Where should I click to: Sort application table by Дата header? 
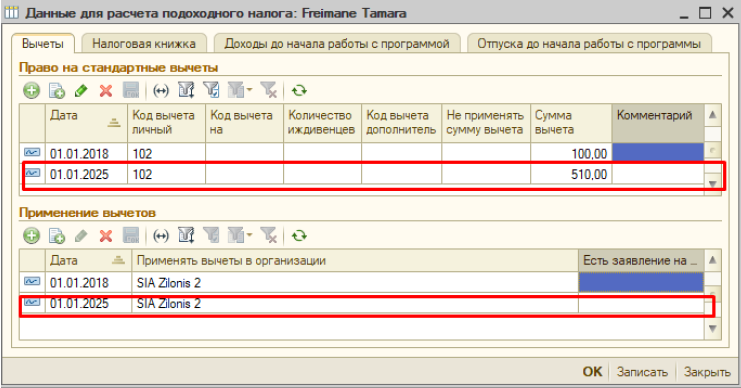[x=88, y=260]
